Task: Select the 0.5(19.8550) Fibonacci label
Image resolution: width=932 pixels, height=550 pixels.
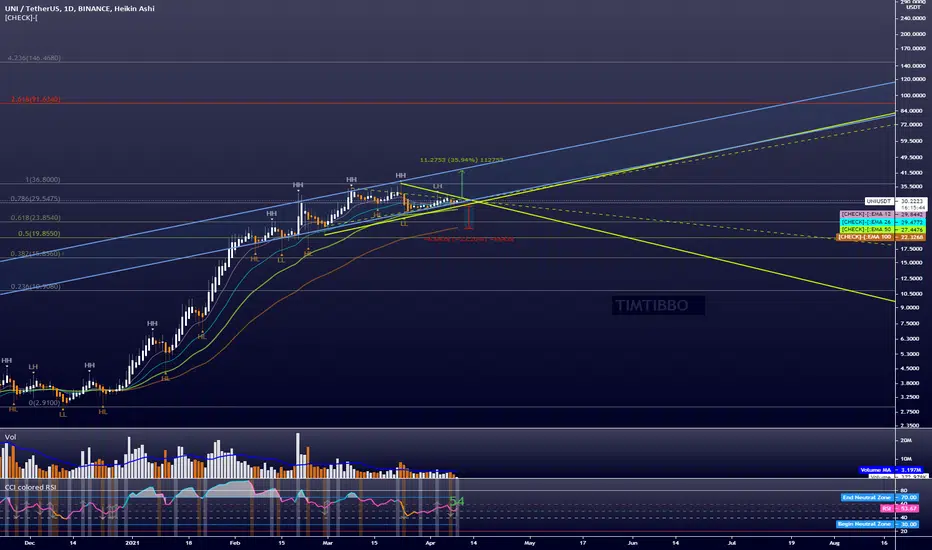Action: 39,234
